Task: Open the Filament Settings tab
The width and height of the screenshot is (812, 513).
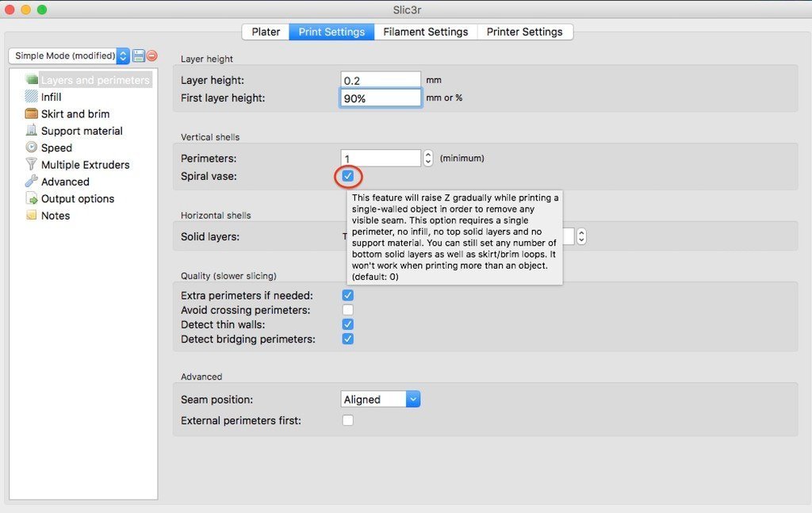Action: 426,32
